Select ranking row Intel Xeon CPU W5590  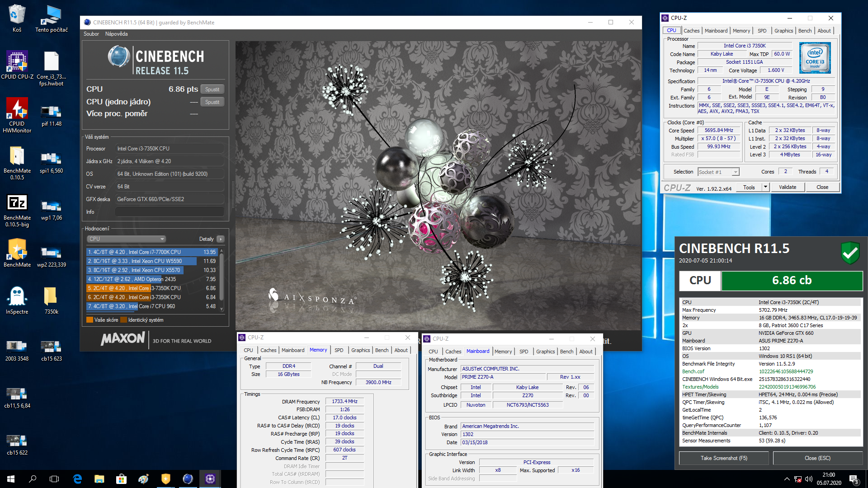[x=151, y=261]
